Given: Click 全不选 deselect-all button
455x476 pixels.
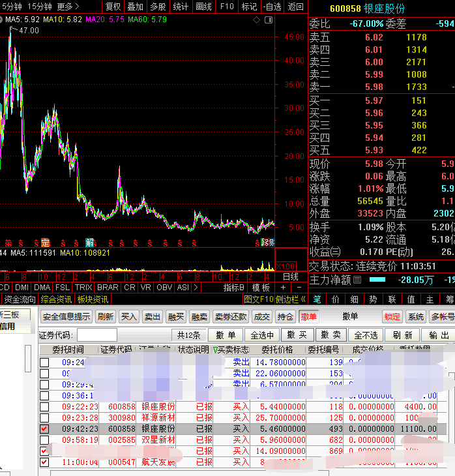Looking at the screenshot, I should point(366,335).
